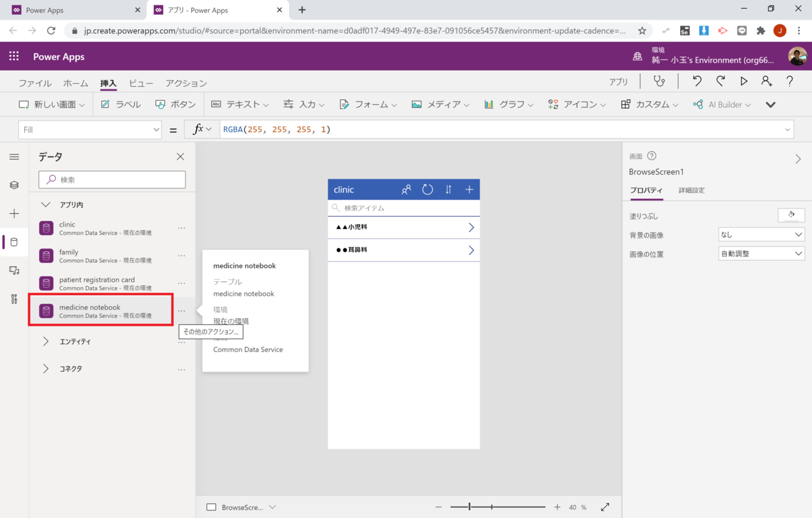Open the アイコン dropdown

coord(577,104)
